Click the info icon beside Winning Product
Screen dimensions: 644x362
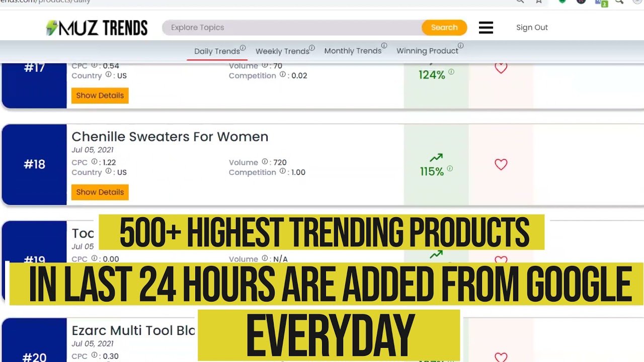pos(461,46)
